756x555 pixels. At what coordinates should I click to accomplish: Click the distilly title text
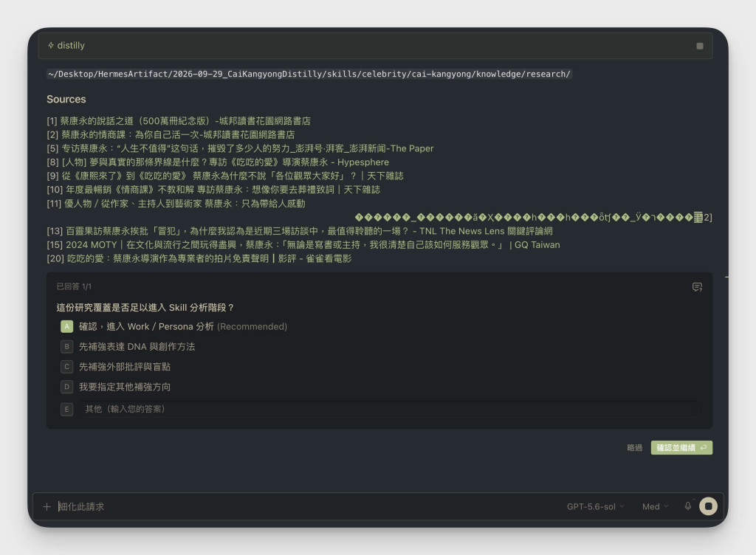tap(71, 45)
